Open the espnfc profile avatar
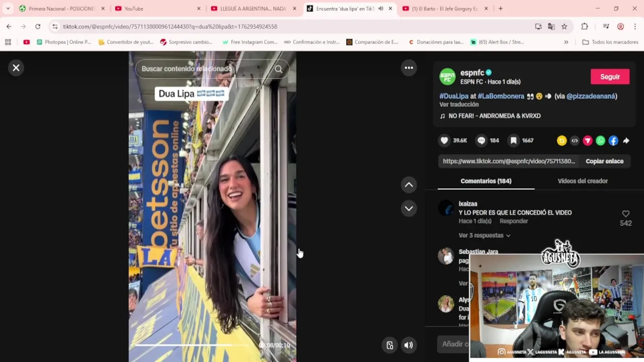 click(447, 77)
